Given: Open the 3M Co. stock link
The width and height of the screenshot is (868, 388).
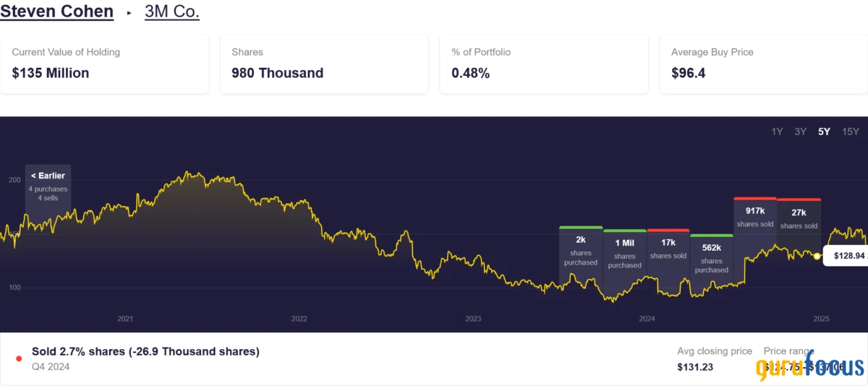Looking at the screenshot, I should point(171,12).
